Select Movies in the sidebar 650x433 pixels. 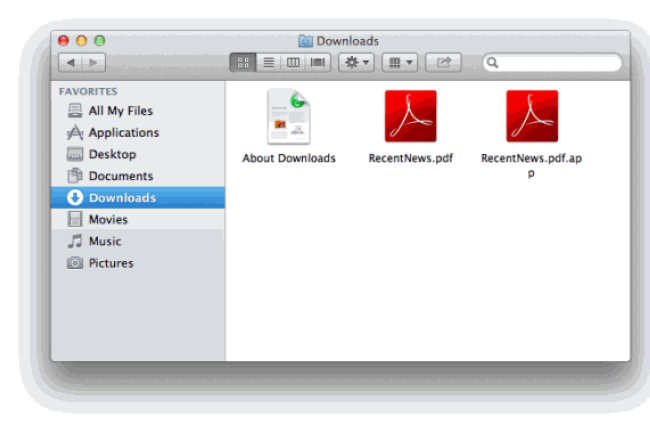[108, 219]
